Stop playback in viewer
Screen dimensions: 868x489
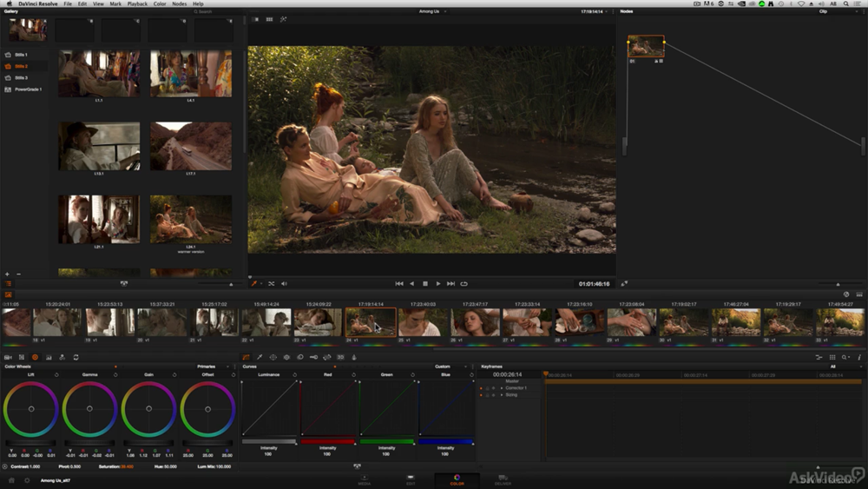coord(425,283)
